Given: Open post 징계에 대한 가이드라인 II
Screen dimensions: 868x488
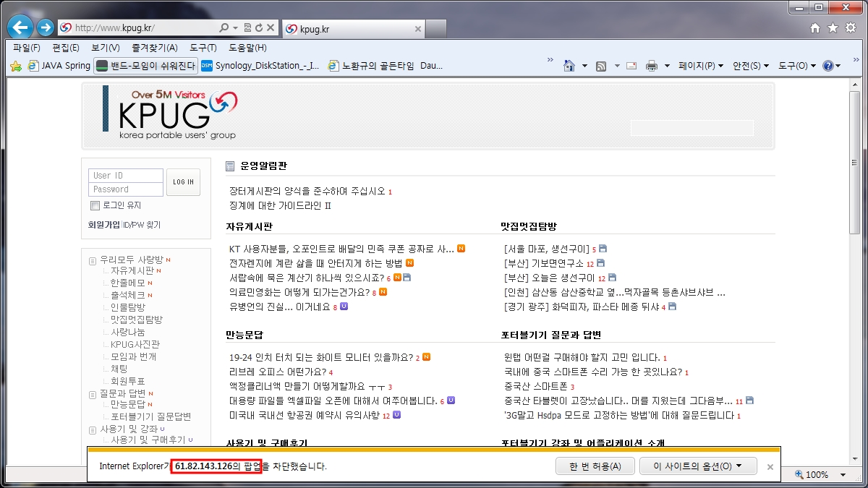Looking at the screenshot, I should pos(280,206).
